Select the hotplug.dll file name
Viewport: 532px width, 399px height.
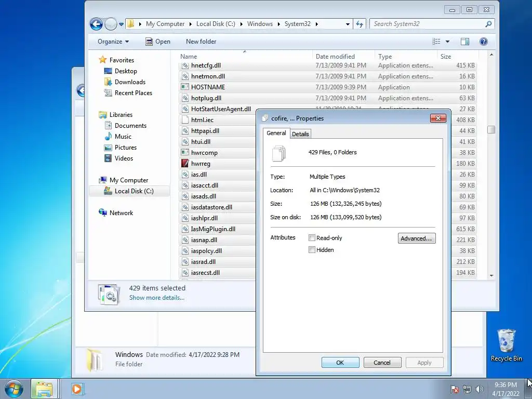(x=206, y=98)
